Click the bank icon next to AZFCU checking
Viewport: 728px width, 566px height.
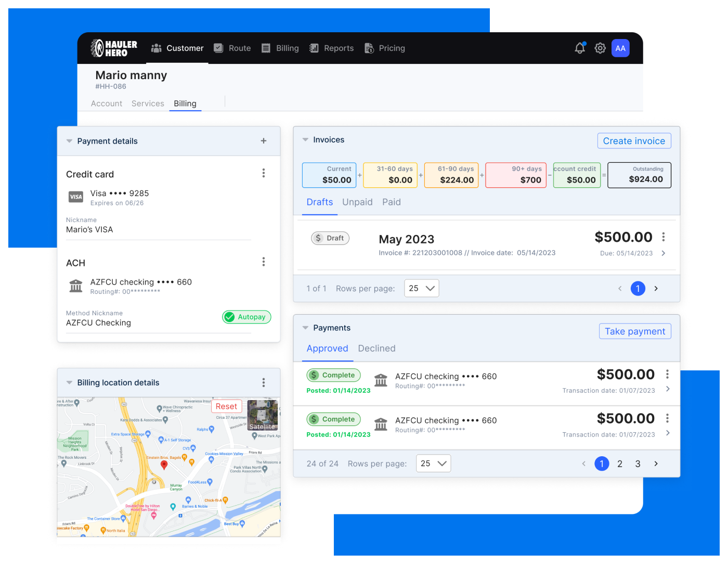click(x=75, y=286)
